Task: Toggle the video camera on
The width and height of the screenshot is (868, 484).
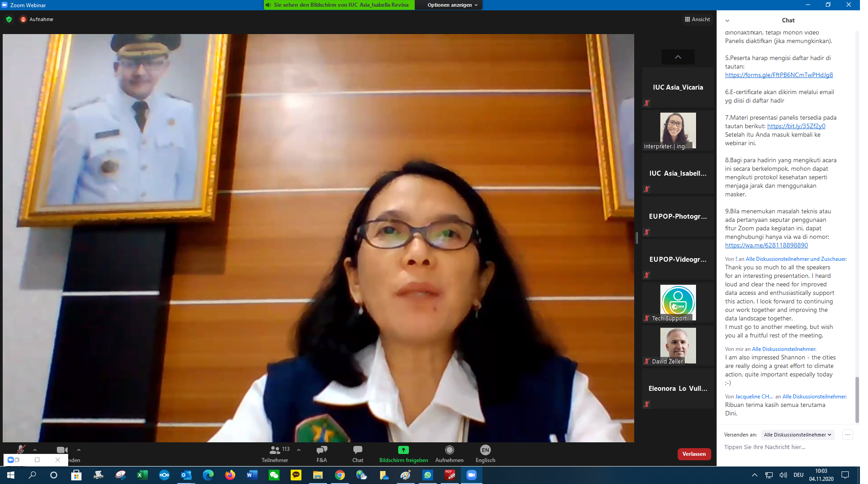Action: 61,450
